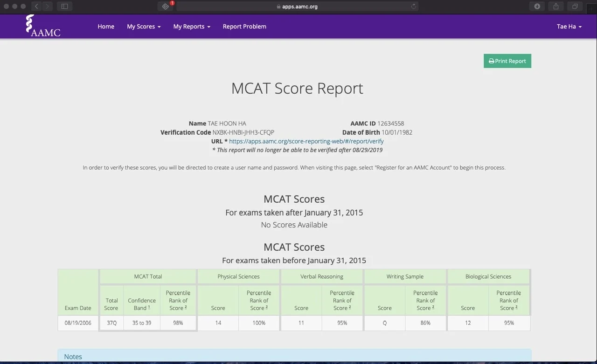The width and height of the screenshot is (597, 364).
Task: Expand the My Scores dropdown
Action: point(144,27)
